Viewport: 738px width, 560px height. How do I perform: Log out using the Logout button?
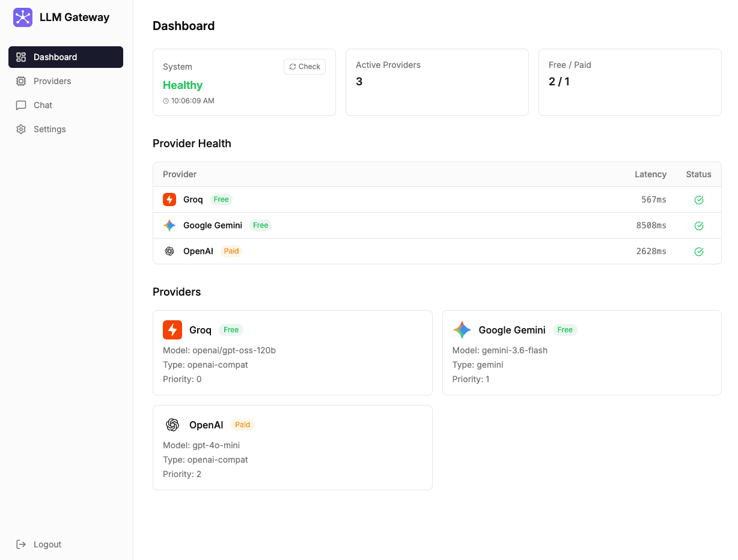coord(66,544)
